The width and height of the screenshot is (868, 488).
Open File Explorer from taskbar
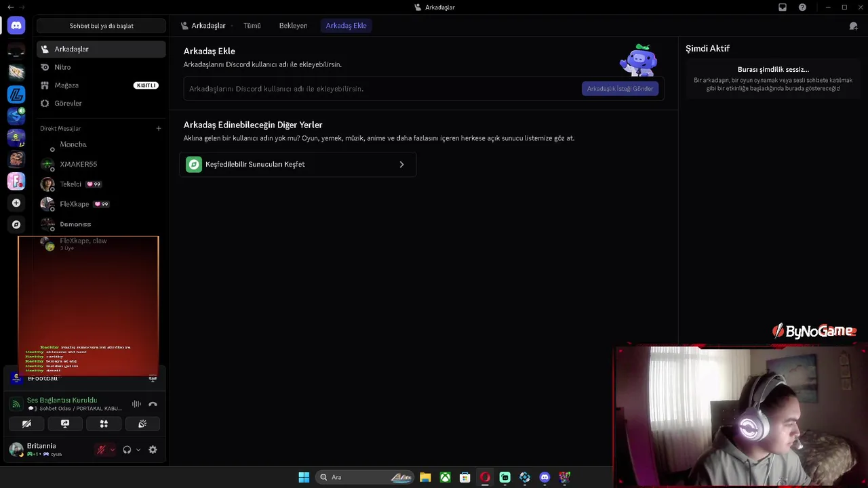425,477
